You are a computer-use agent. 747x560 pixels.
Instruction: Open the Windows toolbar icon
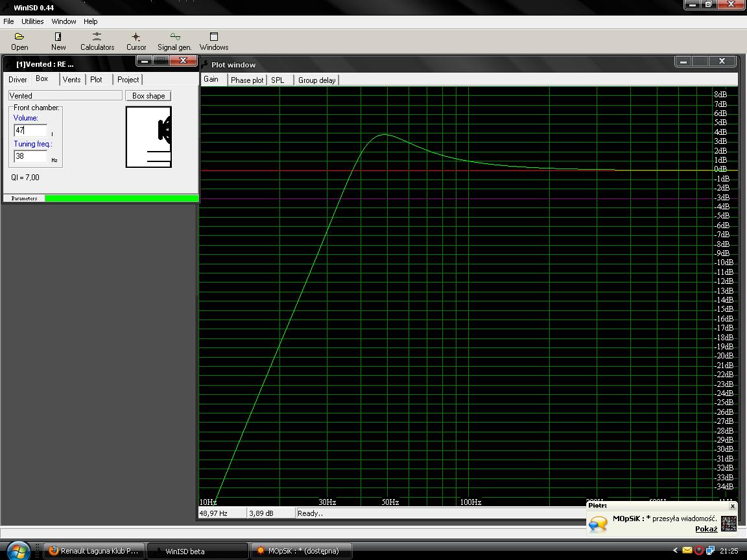pos(214,41)
